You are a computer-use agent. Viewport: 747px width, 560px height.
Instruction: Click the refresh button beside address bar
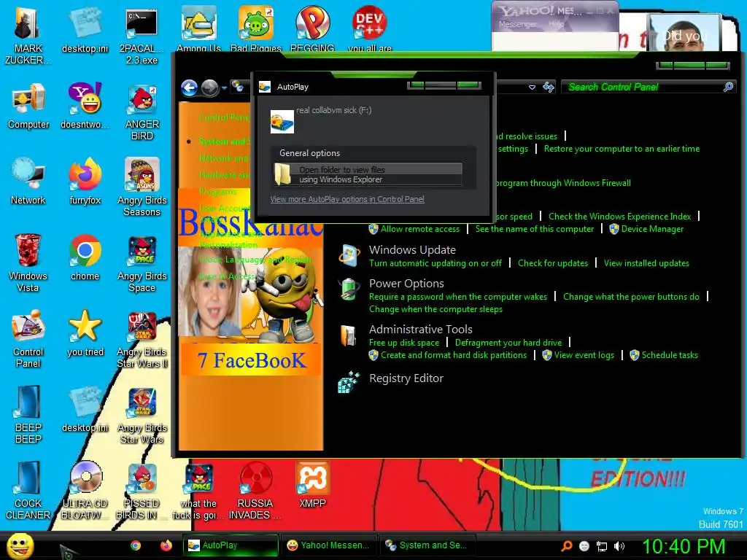[549, 87]
